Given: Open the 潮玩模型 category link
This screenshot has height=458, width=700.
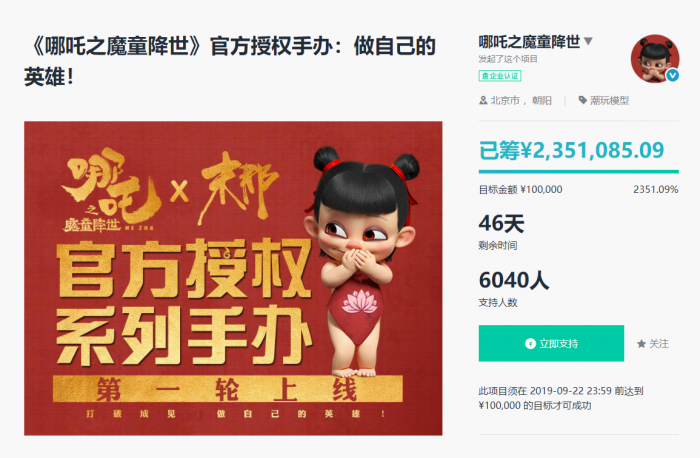Looking at the screenshot, I should point(609,100).
